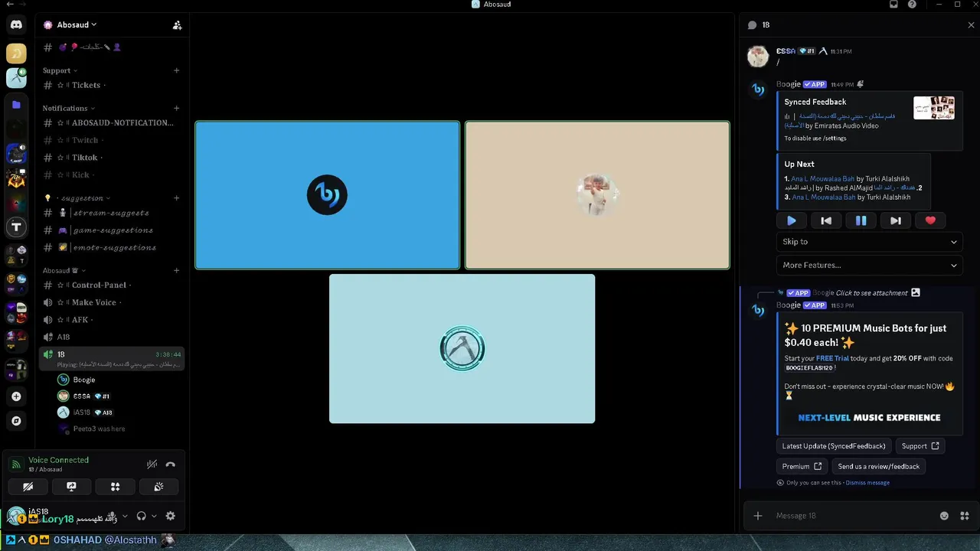Screen dimensions: 980x551
Task: Open the More Features dropdown
Action: point(869,266)
